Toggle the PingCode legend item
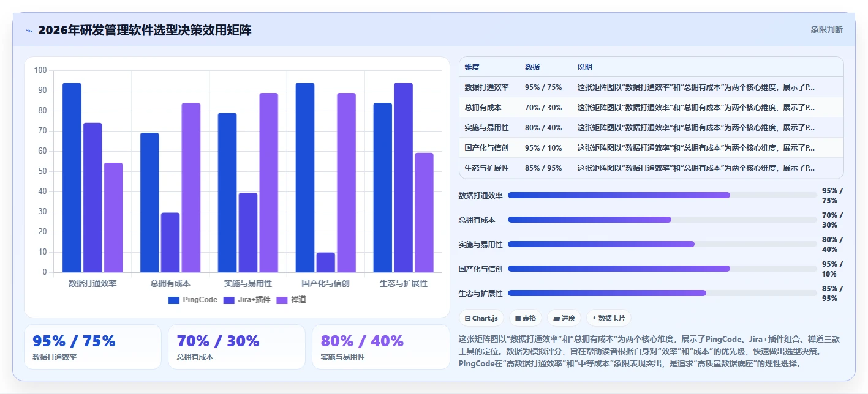The image size is (868, 394). (x=192, y=300)
